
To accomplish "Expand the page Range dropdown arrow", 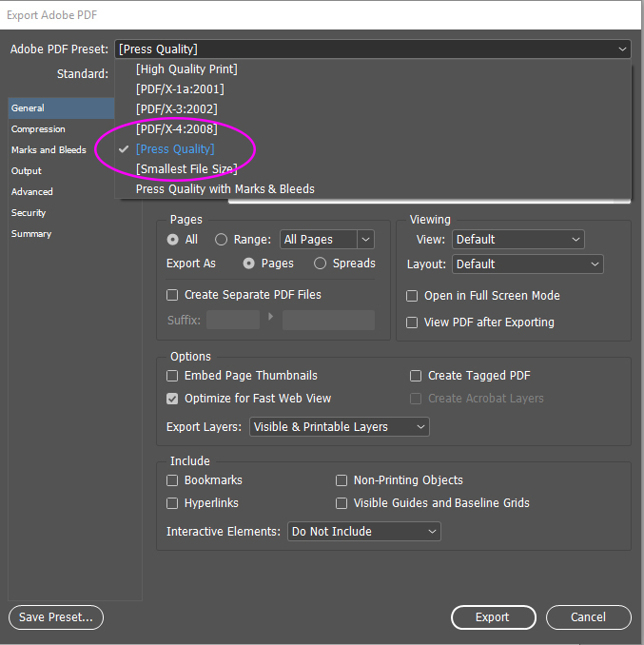I will click(365, 240).
